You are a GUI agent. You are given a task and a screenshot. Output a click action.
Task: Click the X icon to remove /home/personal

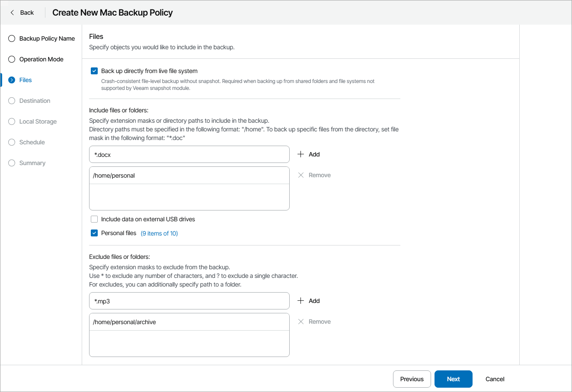click(x=301, y=175)
